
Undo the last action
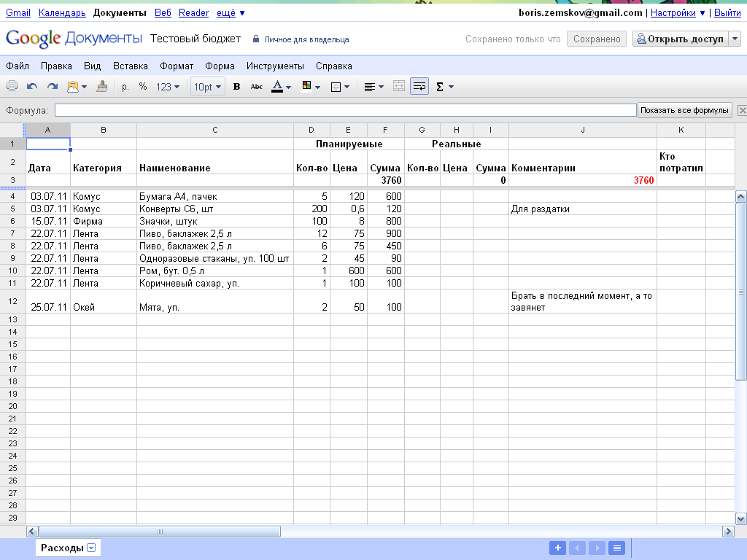[32, 87]
